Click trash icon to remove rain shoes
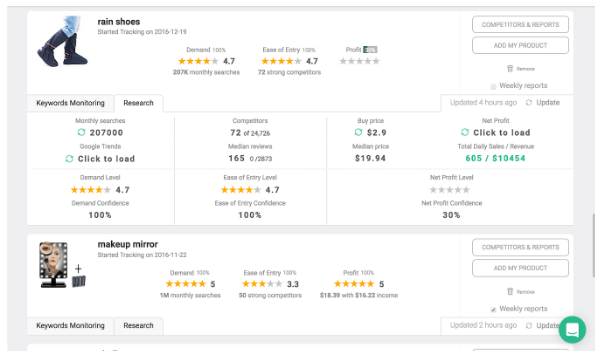Screen dimensions: 604x360 pos(510,69)
